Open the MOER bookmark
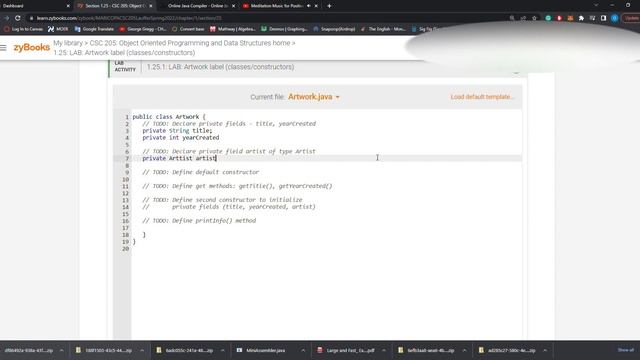Image resolution: width=640 pixels, height=360 pixels. 58,29
